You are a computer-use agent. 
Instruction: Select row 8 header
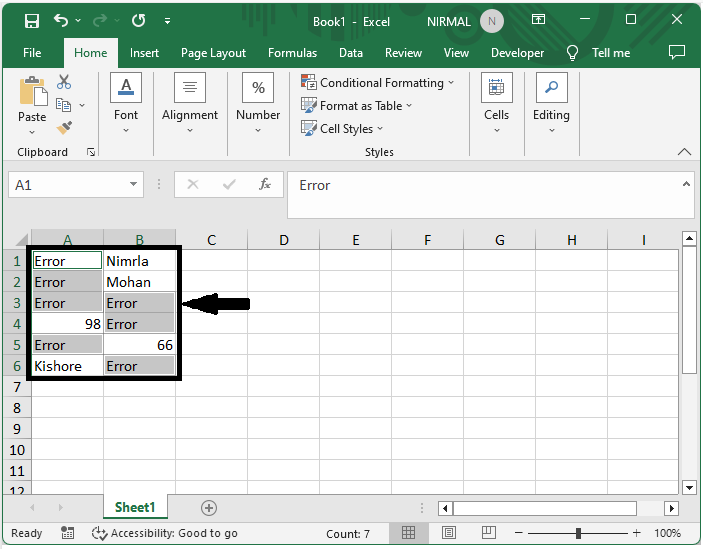[17, 408]
